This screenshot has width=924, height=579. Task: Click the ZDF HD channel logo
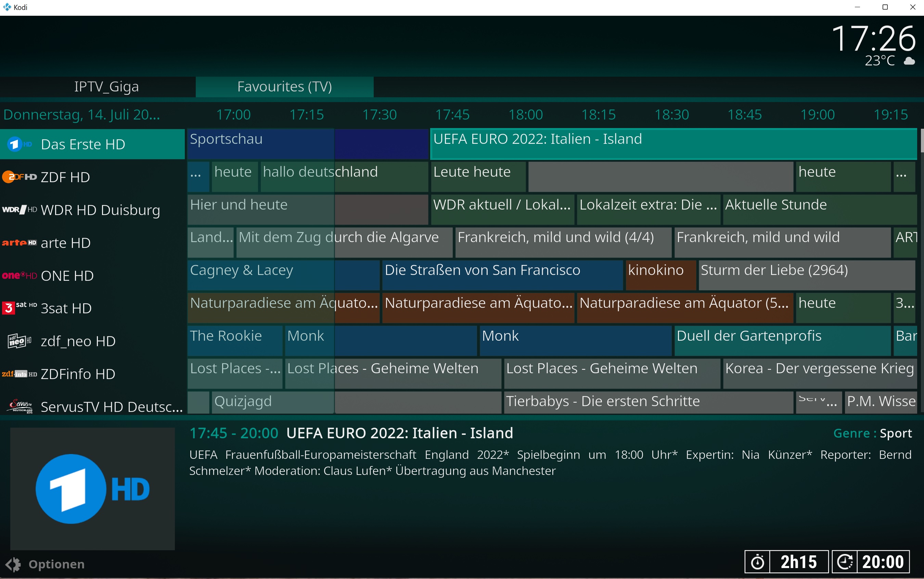pos(20,177)
